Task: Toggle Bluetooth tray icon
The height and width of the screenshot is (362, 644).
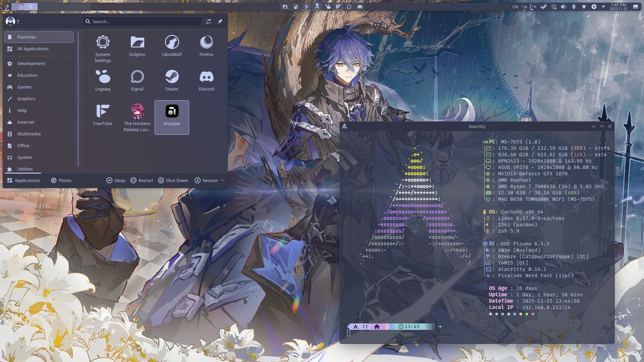Action: tap(574, 7)
